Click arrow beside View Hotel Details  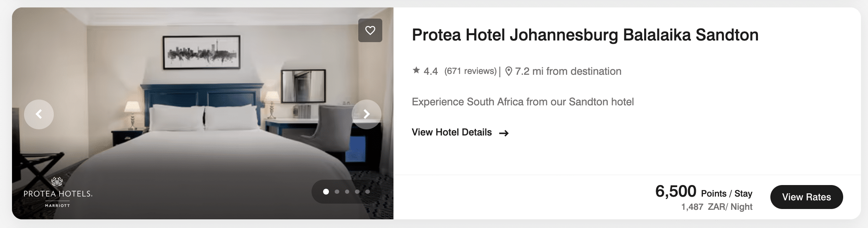pyautogui.click(x=504, y=133)
